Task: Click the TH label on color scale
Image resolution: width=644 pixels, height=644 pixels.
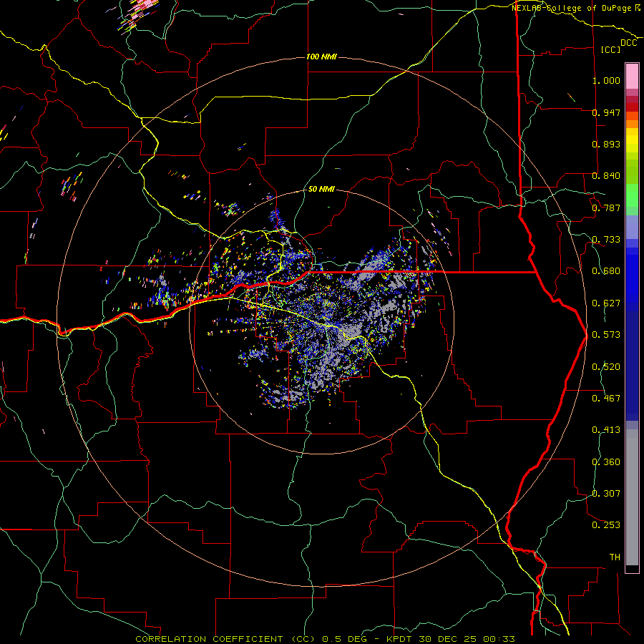Action: click(x=615, y=557)
